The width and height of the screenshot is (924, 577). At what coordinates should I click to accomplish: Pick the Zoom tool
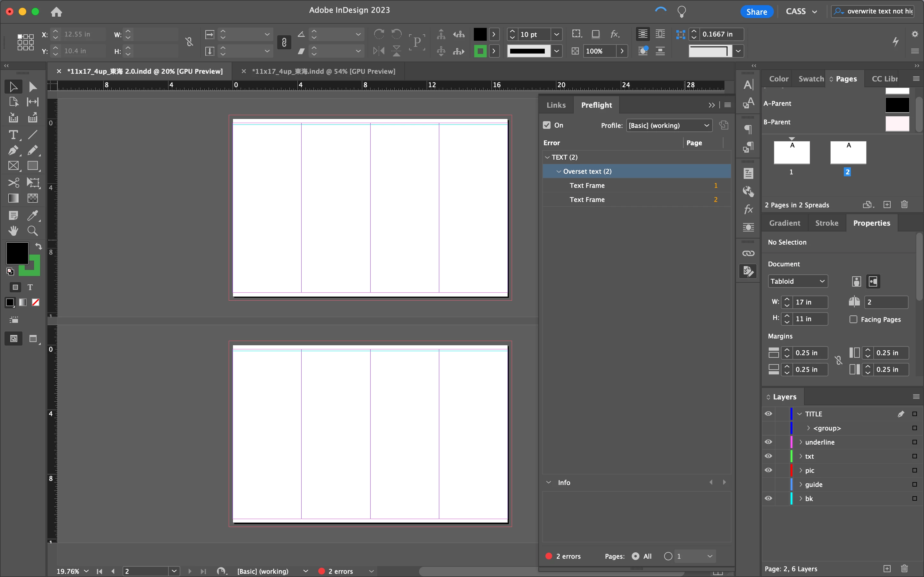click(x=32, y=230)
